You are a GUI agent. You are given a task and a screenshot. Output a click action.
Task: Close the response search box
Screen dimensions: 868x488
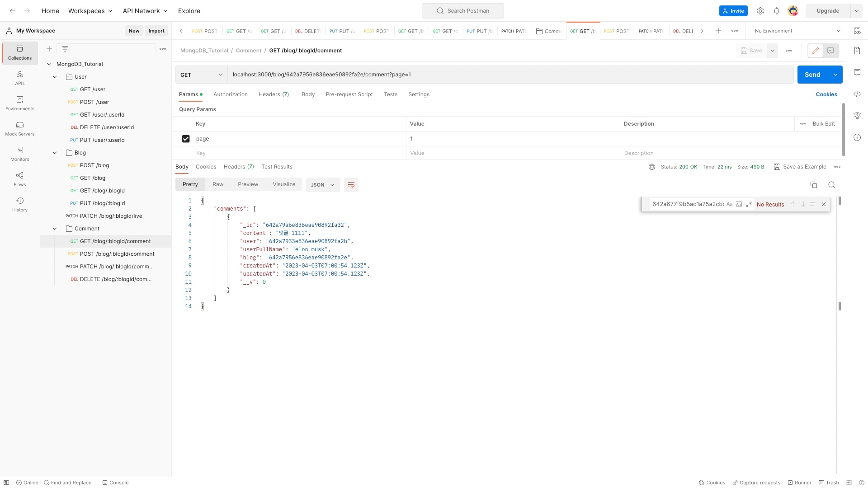click(824, 204)
